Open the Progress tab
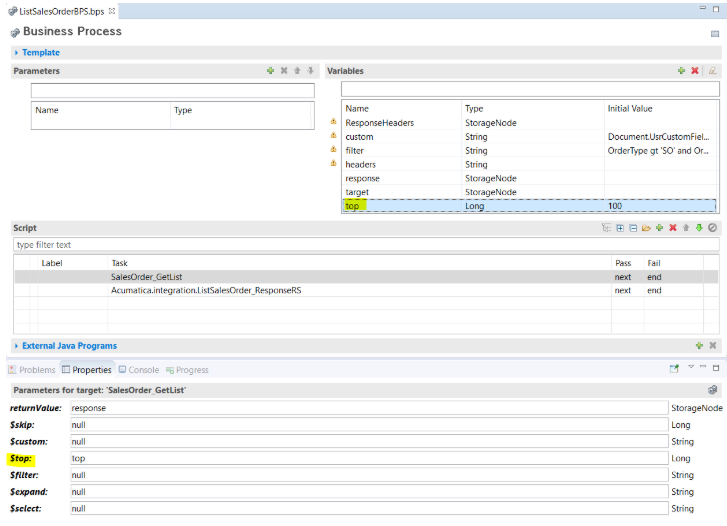The width and height of the screenshot is (727, 526). click(187, 370)
